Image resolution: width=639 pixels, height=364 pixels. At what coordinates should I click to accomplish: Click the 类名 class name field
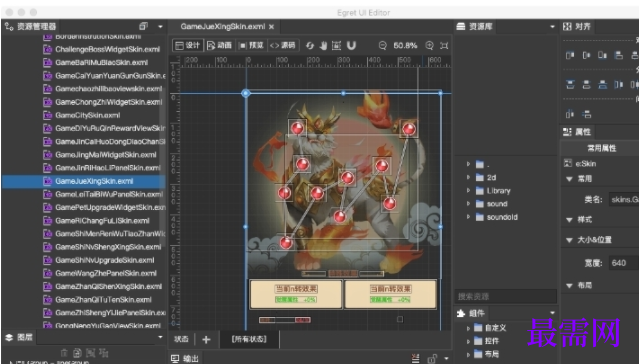pos(624,199)
